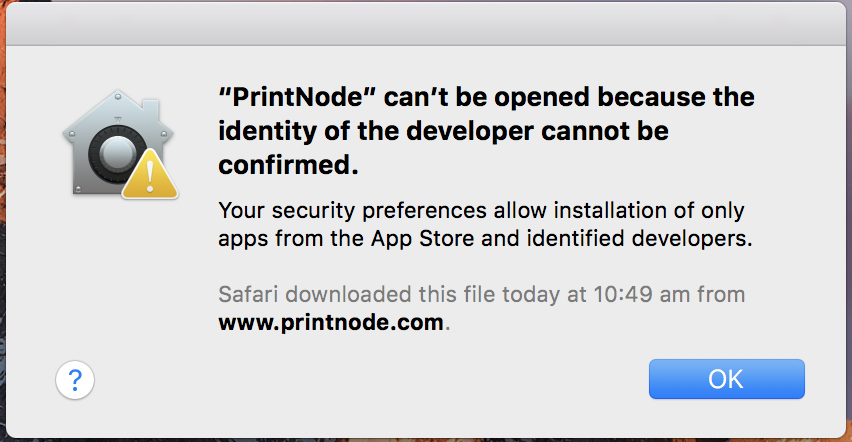Viewport: 852px width, 442px height.
Task: Click the dialog's empty title bar
Action: (426, 24)
